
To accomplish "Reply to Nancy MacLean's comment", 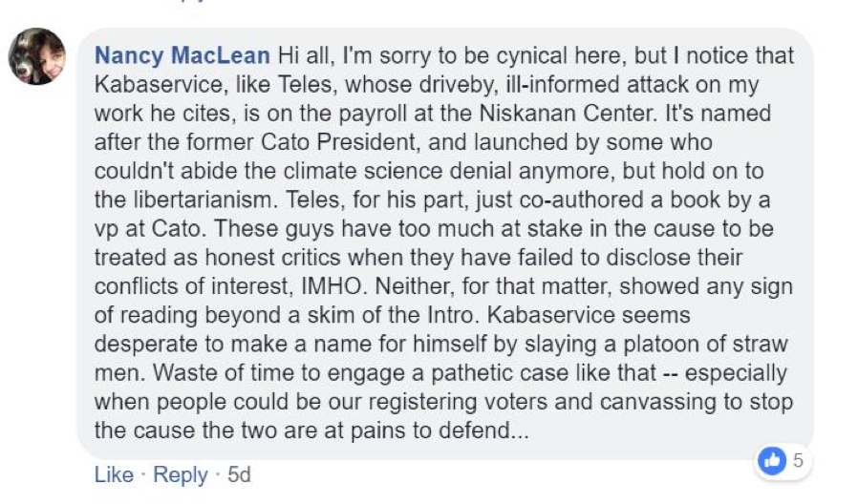I will point(180,474).
